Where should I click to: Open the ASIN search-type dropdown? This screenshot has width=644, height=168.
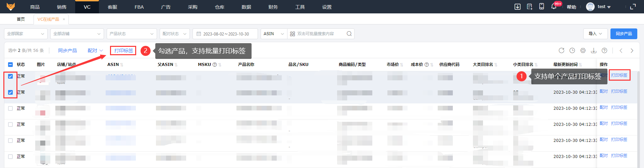pyautogui.click(x=274, y=34)
